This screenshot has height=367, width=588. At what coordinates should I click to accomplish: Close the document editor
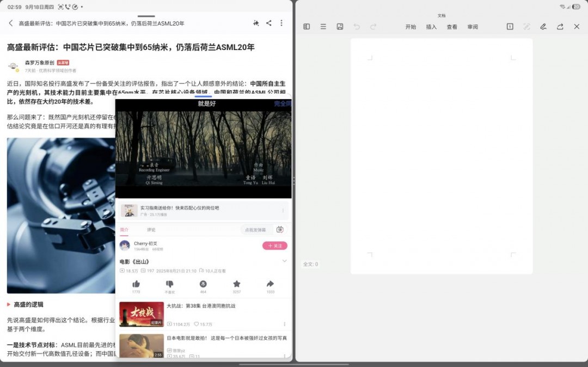(x=577, y=27)
